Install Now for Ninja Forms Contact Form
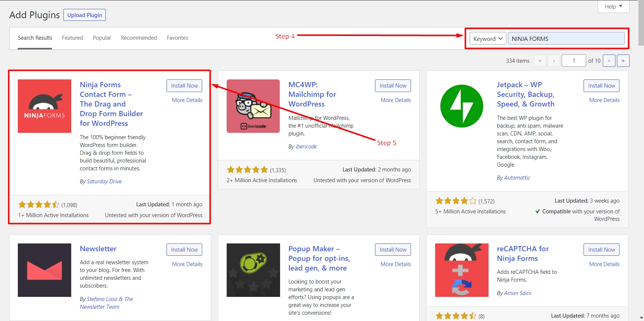644x321 pixels. pos(184,86)
